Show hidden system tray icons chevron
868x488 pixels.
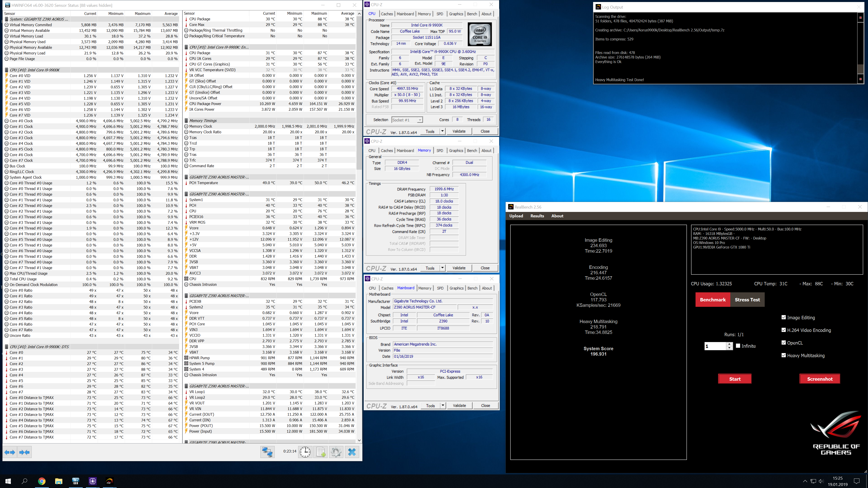pos(805,481)
